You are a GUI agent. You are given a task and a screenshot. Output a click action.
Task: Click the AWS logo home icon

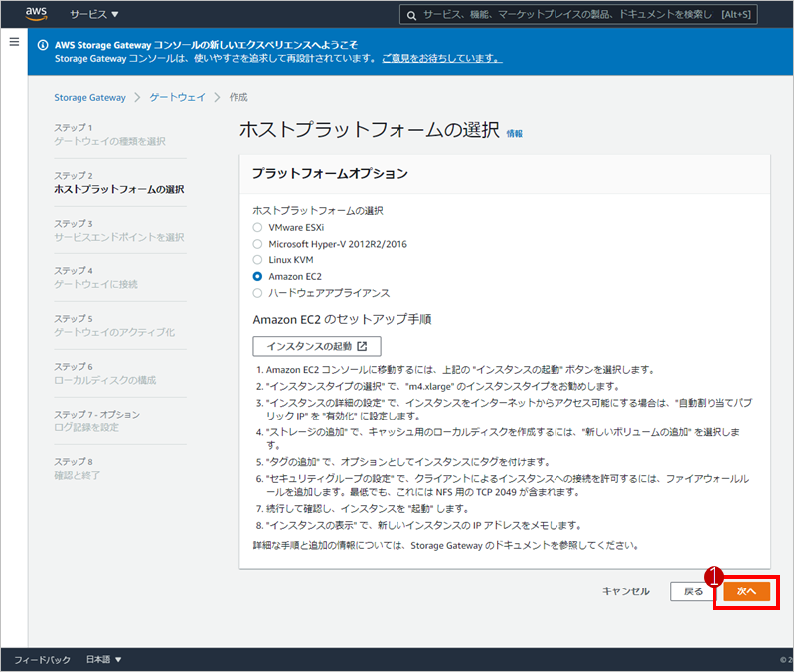[37, 14]
